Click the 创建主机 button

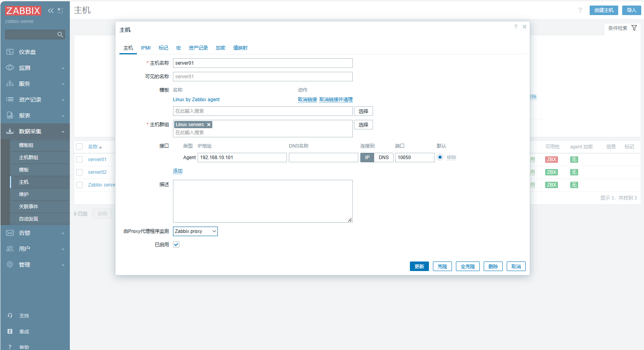coord(604,10)
